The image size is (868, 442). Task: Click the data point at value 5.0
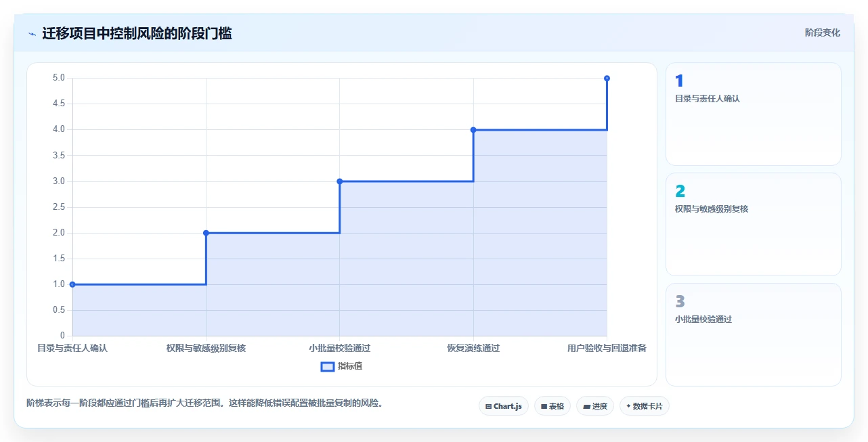[607, 79]
